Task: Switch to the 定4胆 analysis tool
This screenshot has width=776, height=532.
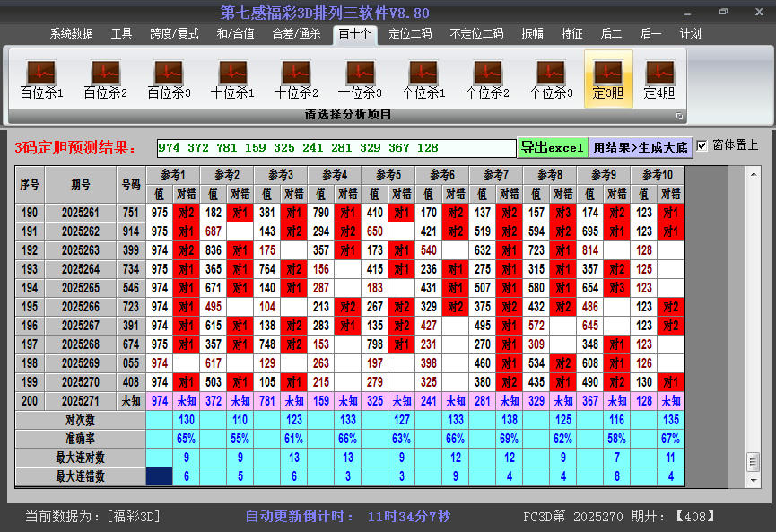Action: click(662, 76)
